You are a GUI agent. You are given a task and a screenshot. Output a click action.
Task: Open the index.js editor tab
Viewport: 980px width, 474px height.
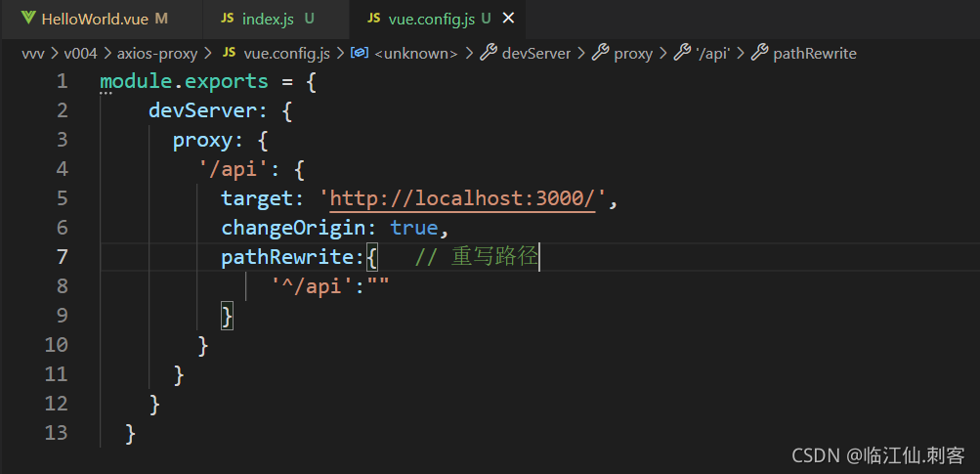[x=276, y=19]
